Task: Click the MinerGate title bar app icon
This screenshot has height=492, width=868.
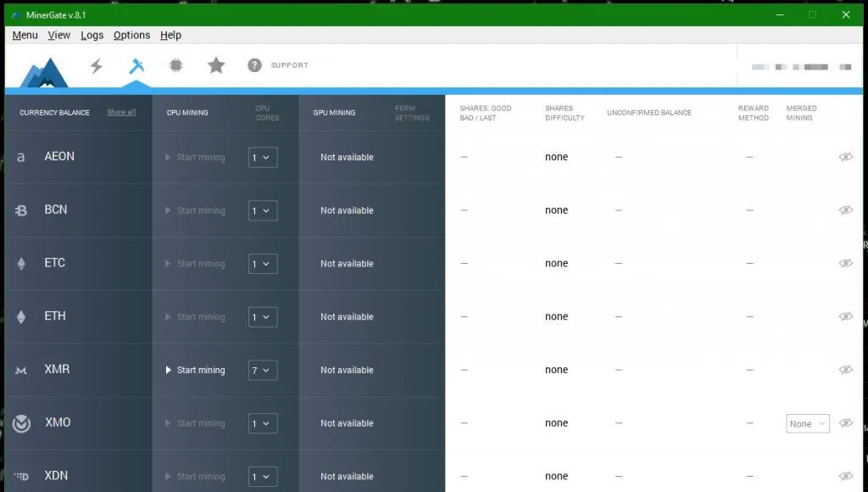Action: [16, 15]
